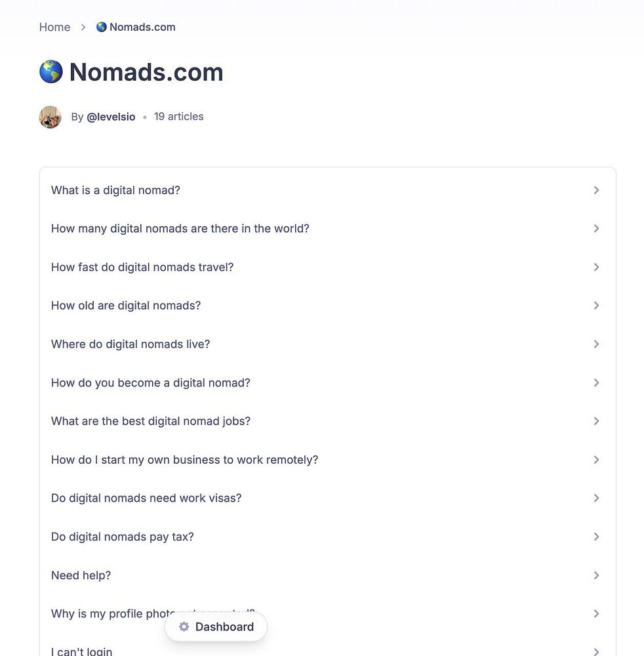The width and height of the screenshot is (644, 656).
Task: Click chevron beside "How fast do digital nomads travel?"
Action: click(x=596, y=267)
